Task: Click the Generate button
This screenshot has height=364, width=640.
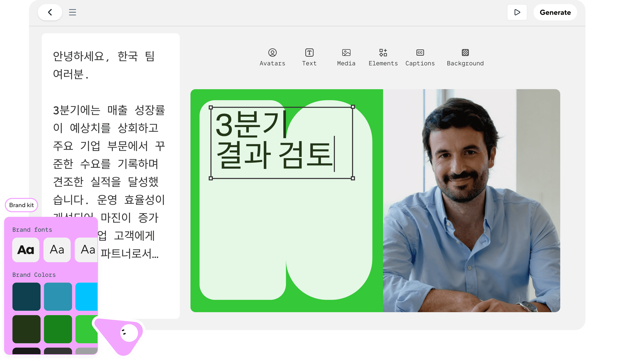Action: pos(555,12)
